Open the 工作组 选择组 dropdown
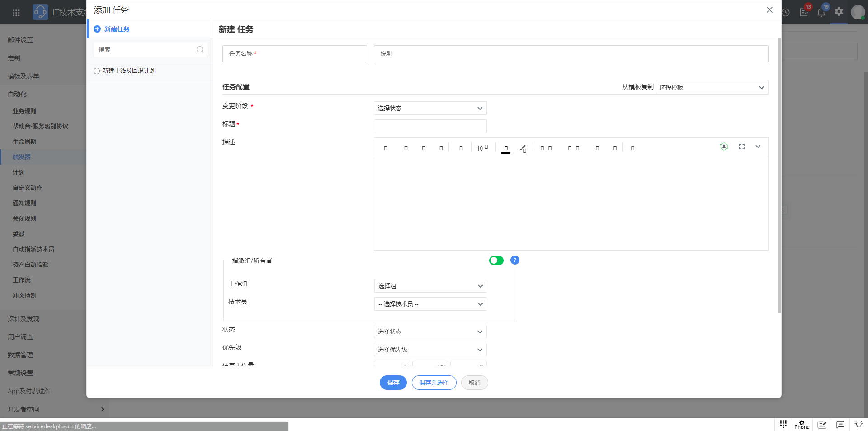Viewport: 868px width, 431px height. pyautogui.click(x=430, y=286)
